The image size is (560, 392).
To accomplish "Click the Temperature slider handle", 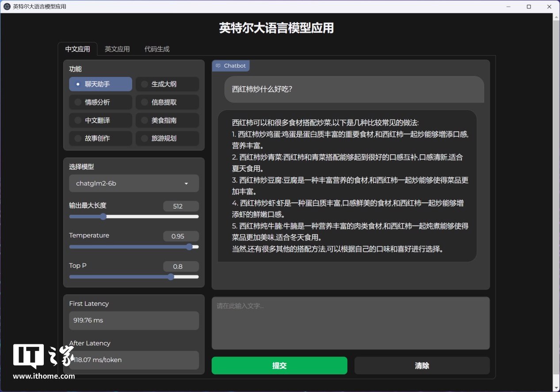I will (189, 247).
